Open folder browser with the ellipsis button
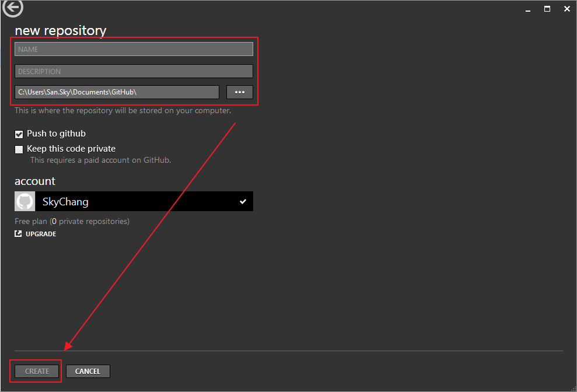The height and width of the screenshot is (392, 577). 240,92
